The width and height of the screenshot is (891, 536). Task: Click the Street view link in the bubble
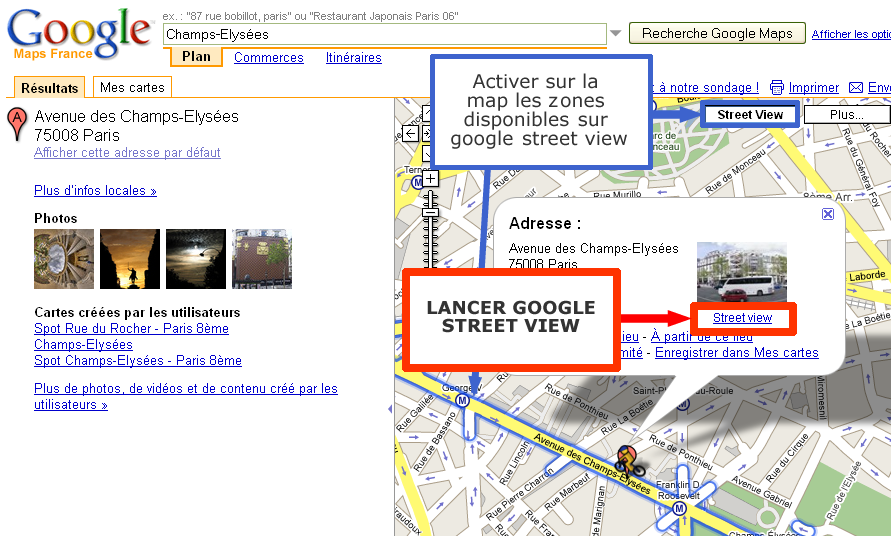pos(743,318)
